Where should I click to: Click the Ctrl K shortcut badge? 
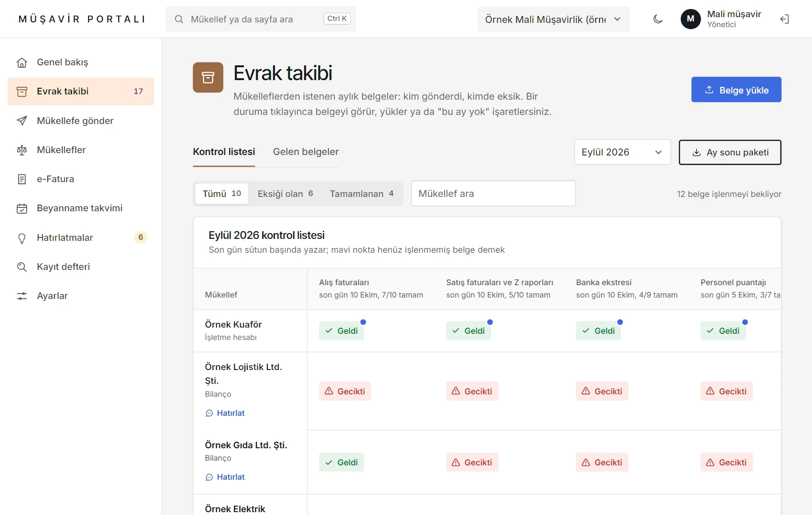tap(337, 19)
